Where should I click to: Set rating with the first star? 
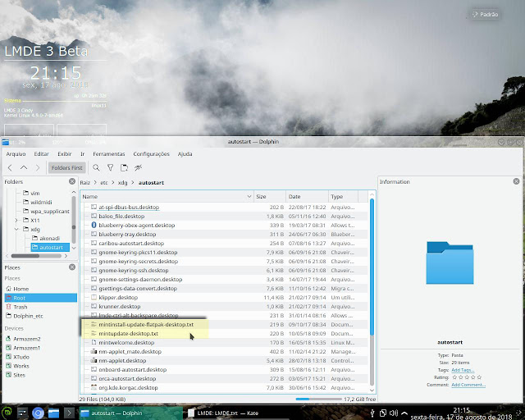pyautogui.click(x=454, y=377)
